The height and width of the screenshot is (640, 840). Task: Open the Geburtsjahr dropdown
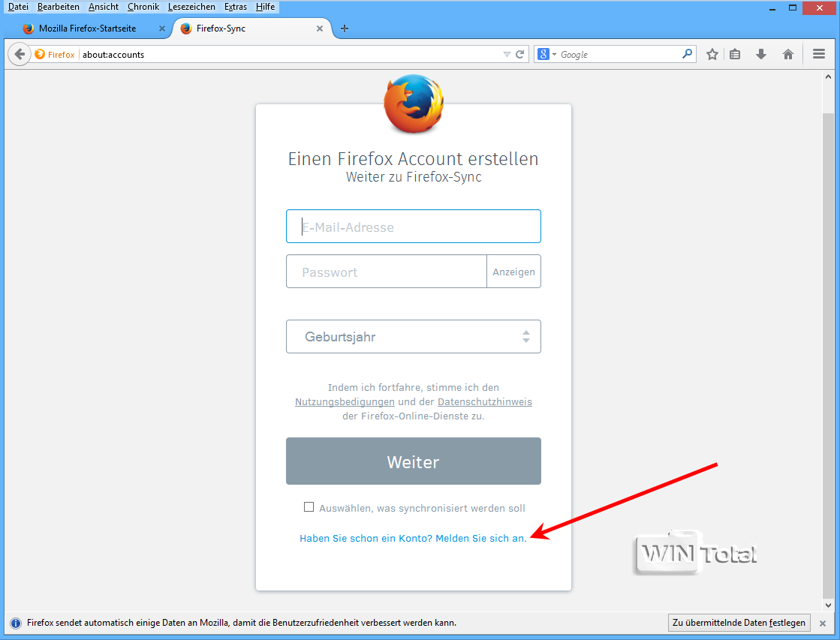(x=414, y=336)
